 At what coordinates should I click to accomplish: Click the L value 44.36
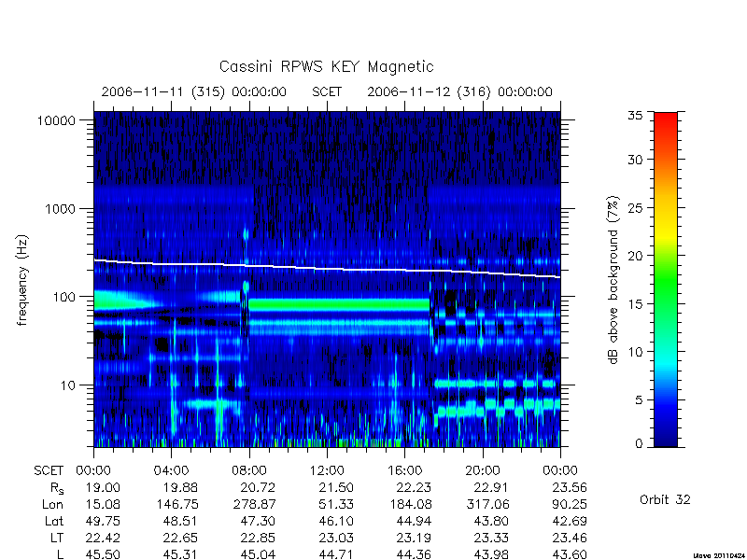point(414,554)
